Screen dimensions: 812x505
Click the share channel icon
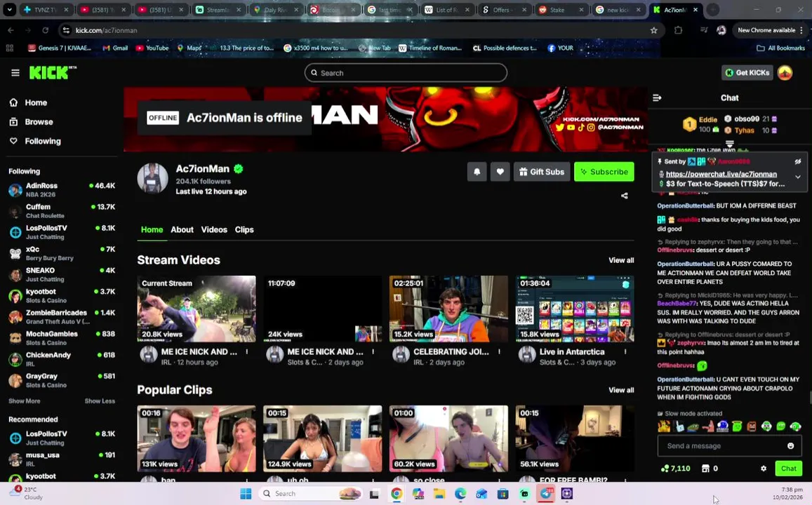point(625,196)
